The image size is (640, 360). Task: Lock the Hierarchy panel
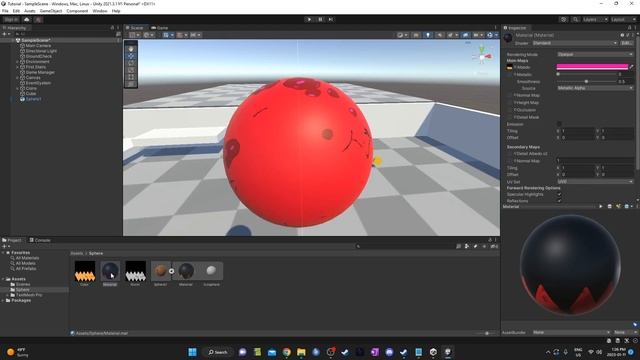point(112,28)
